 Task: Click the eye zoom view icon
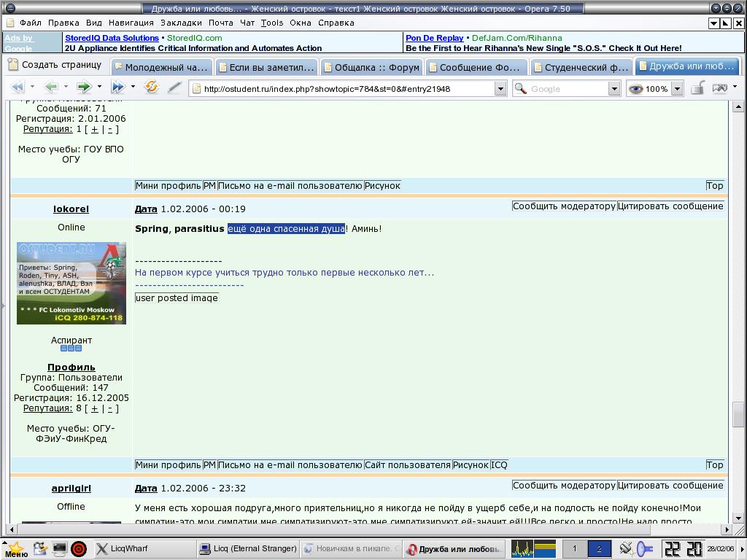coord(635,88)
